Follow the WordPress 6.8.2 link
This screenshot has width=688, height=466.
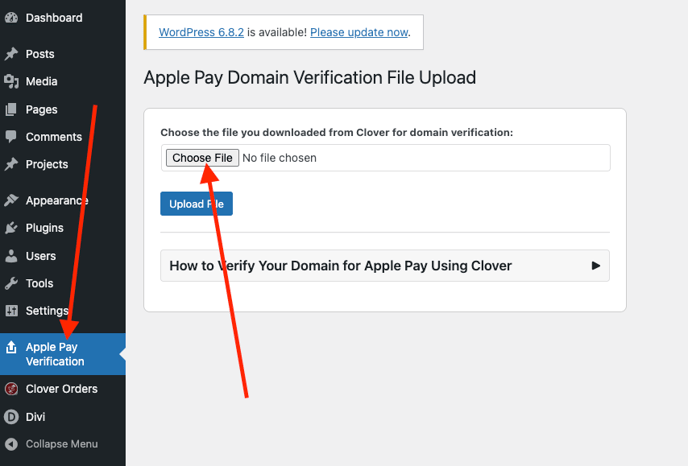[201, 32]
